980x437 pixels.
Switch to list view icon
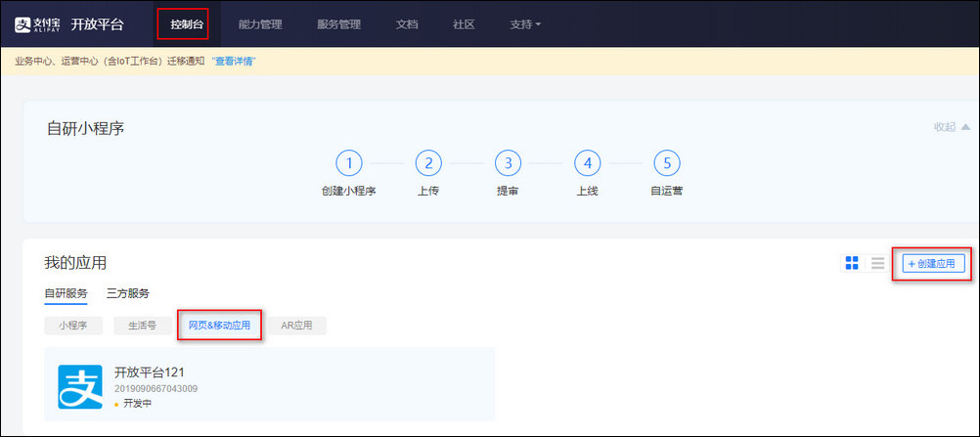tap(877, 263)
